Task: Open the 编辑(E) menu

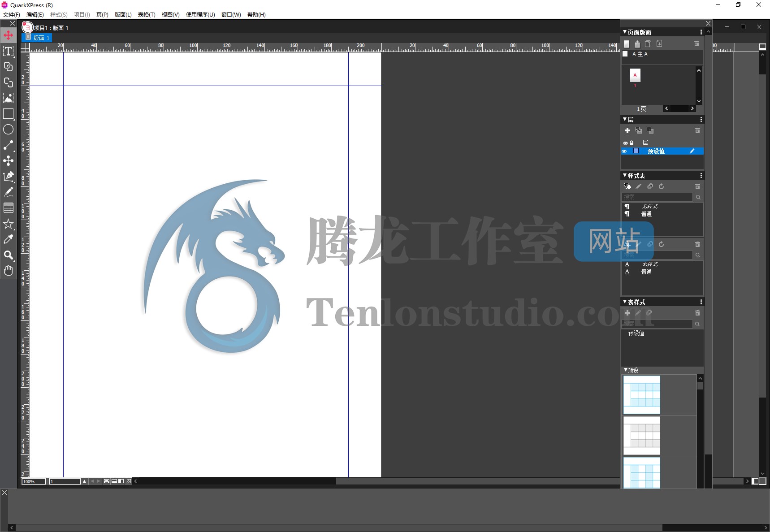Action: (x=35, y=15)
